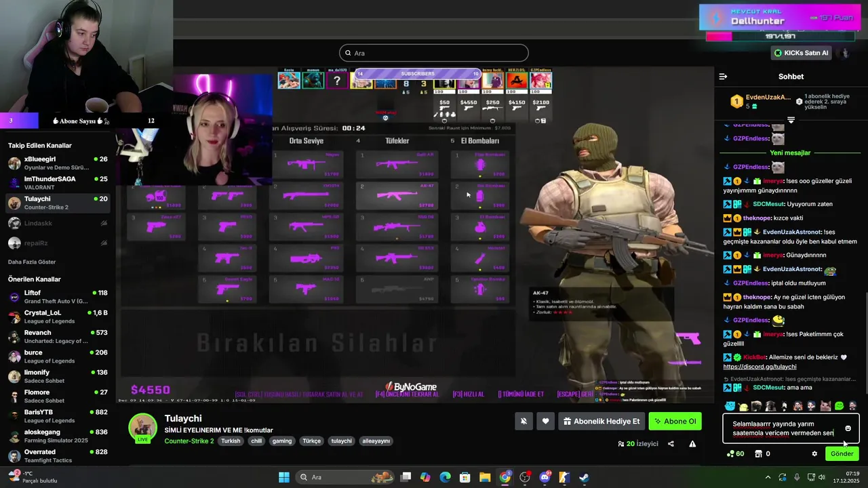Open Revanch recommended channel
This screenshot has height=488, width=868.
(x=58, y=336)
